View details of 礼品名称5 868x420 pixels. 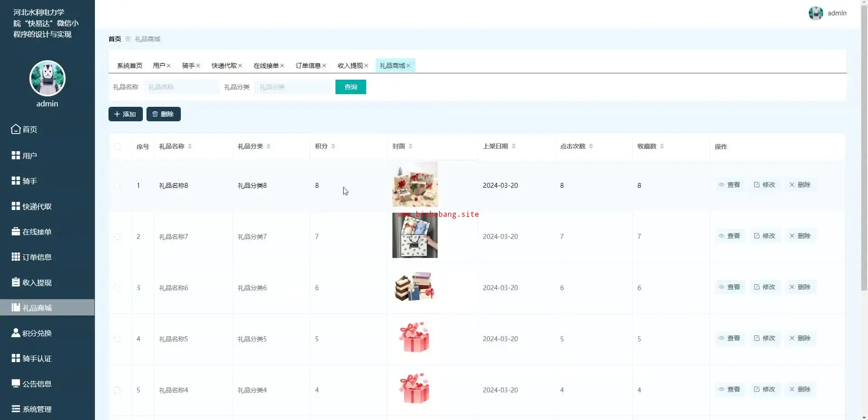pos(729,338)
